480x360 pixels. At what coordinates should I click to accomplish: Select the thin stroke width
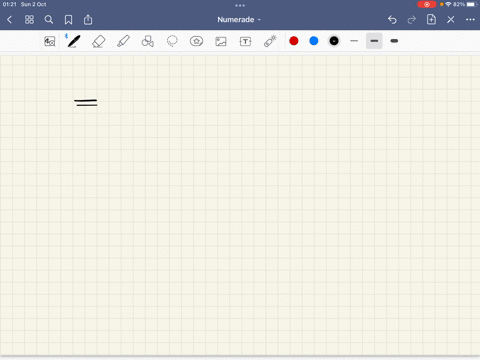pos(354,41)
